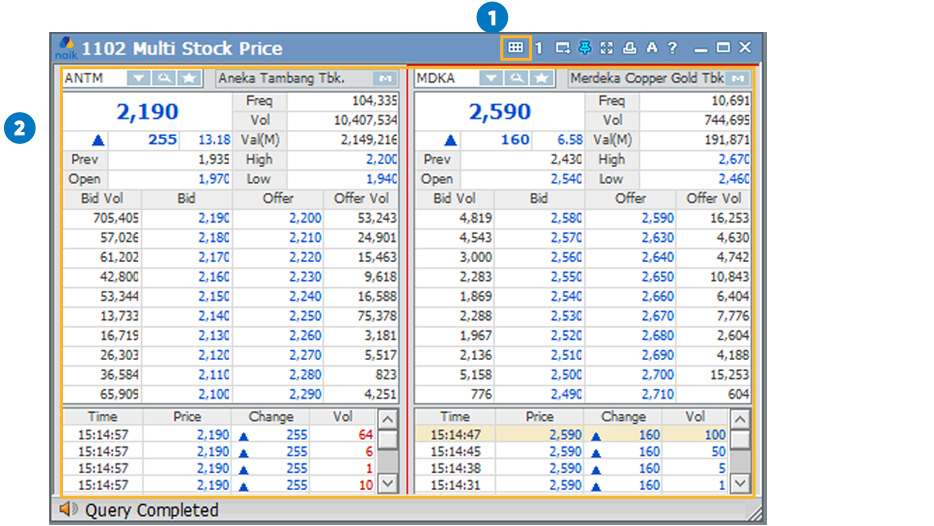Open help with the question mark icon
This screenshot has width=934, height=526.
(x=672, y=48)
